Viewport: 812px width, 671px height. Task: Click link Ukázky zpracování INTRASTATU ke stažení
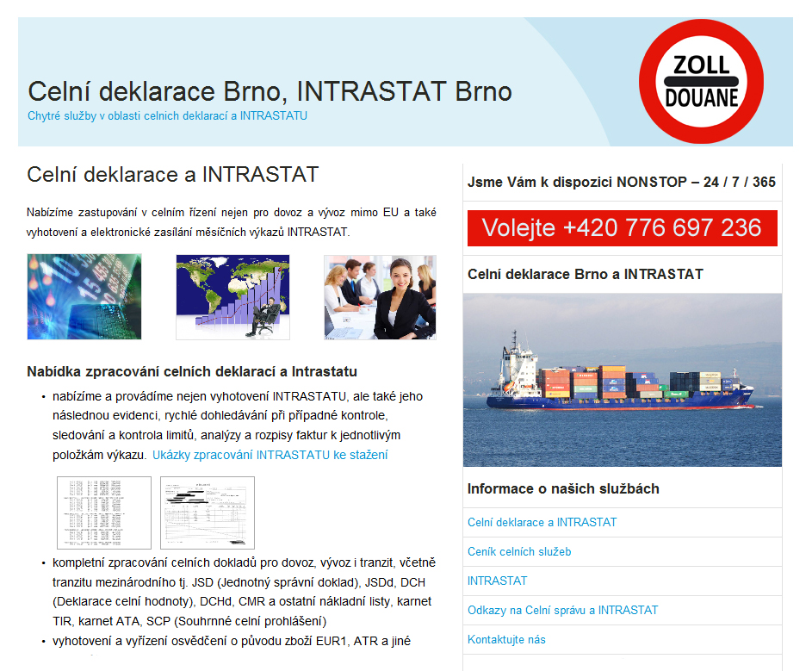(x=270, y=455)
